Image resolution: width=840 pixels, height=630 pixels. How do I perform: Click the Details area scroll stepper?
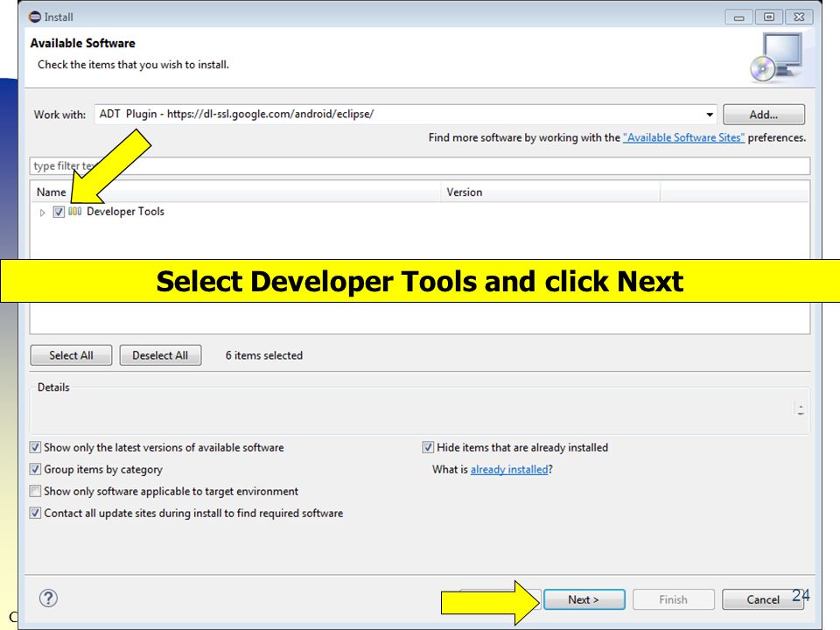pos(801,409)
